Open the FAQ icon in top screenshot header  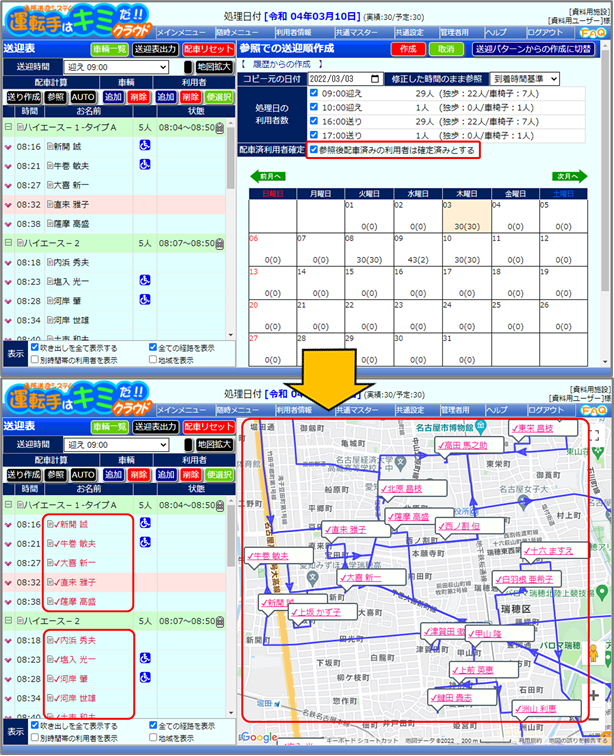click(592, 32)
